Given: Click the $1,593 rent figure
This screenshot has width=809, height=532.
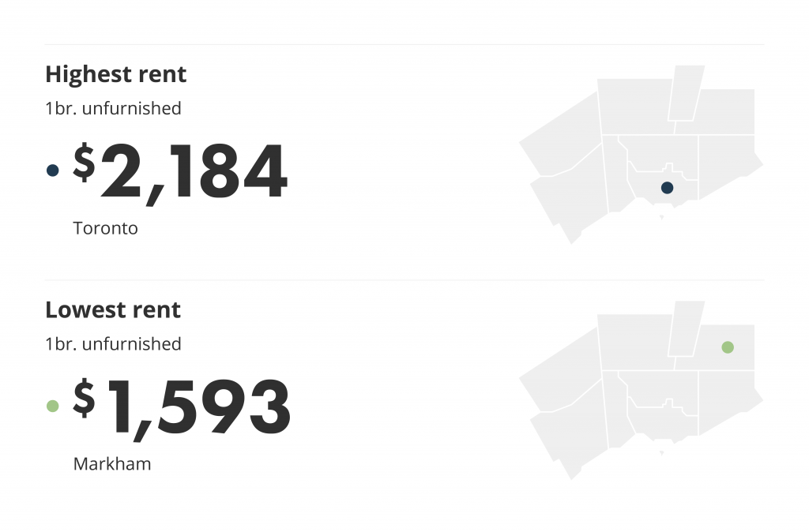Looking at the screenshot, I should 182,408.
